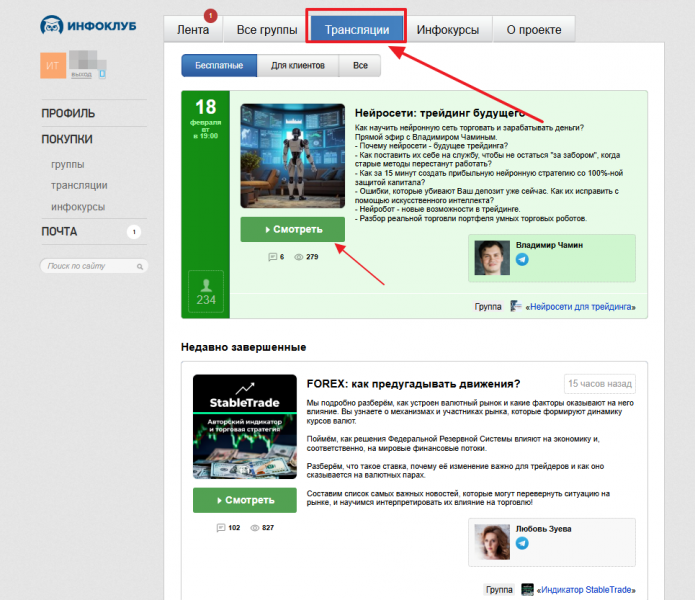Open the StableTrade broadcast thumbnail
This screenshot has width=695, height=600.
coord(245,427)
